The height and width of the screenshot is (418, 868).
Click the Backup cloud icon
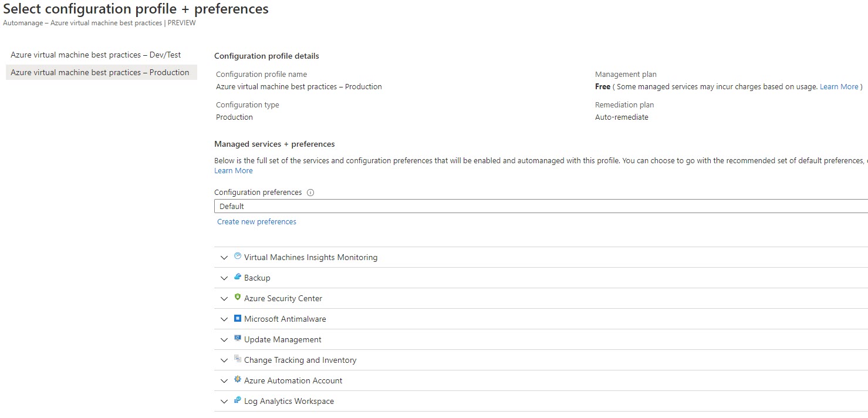click(x=238, y=277)
